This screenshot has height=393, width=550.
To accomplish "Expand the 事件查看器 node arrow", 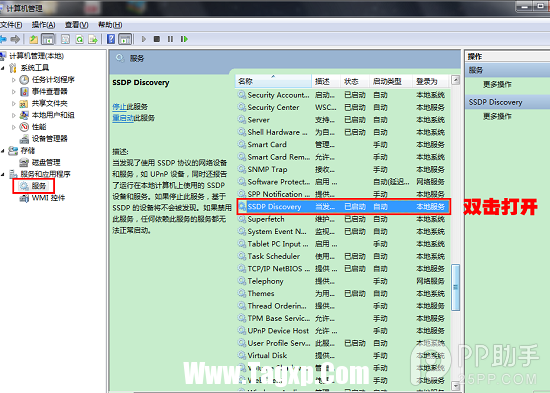I will pyautogui.click(x=14, y=92).
